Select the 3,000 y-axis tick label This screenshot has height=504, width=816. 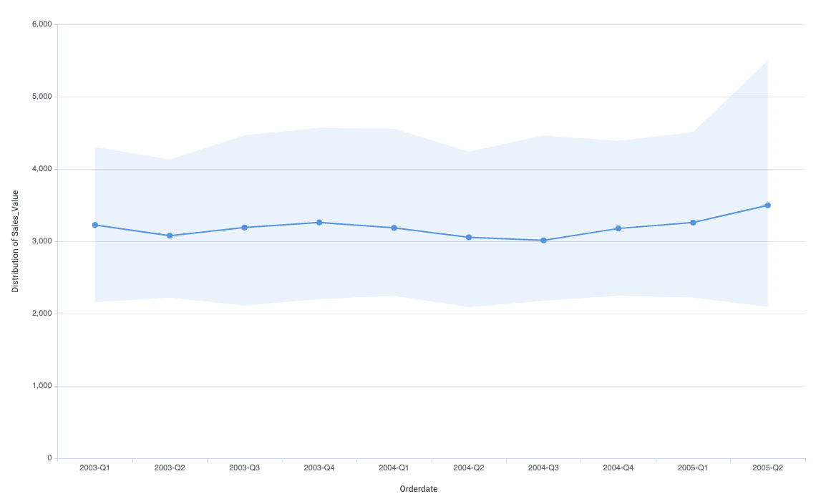click(42, 241)
